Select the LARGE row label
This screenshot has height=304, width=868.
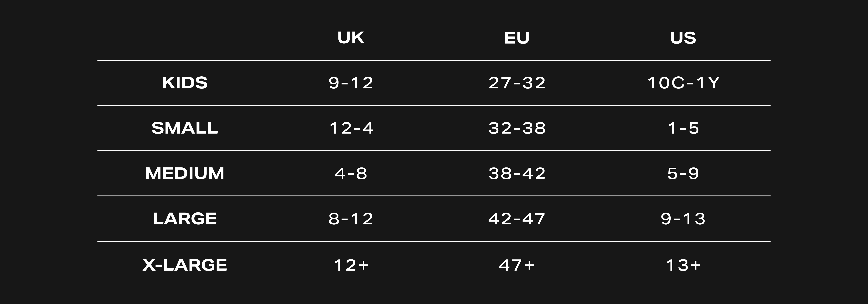pyautogui.click(x=185, y=219)
